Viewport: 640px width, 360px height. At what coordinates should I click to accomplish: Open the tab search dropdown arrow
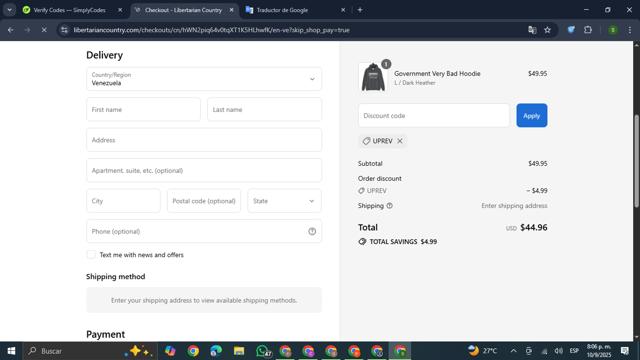9,10
